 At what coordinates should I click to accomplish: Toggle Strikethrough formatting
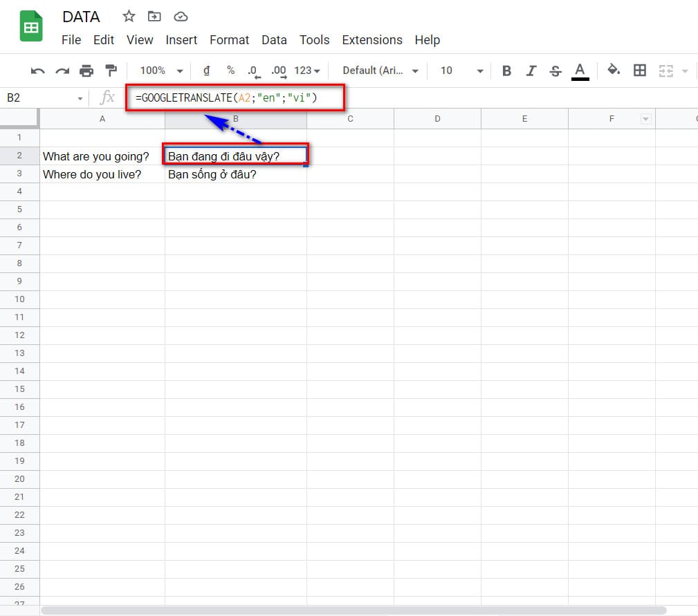[555, 71]
